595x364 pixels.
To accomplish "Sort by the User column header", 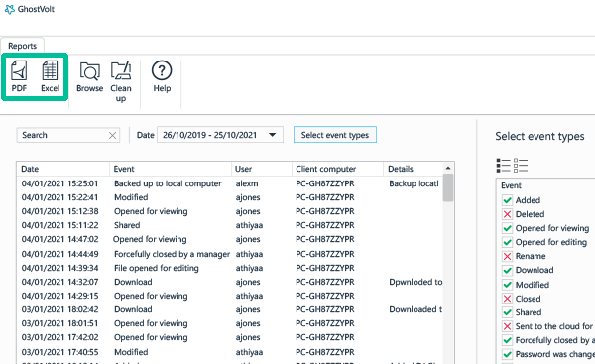I will (x=262, y=169).
